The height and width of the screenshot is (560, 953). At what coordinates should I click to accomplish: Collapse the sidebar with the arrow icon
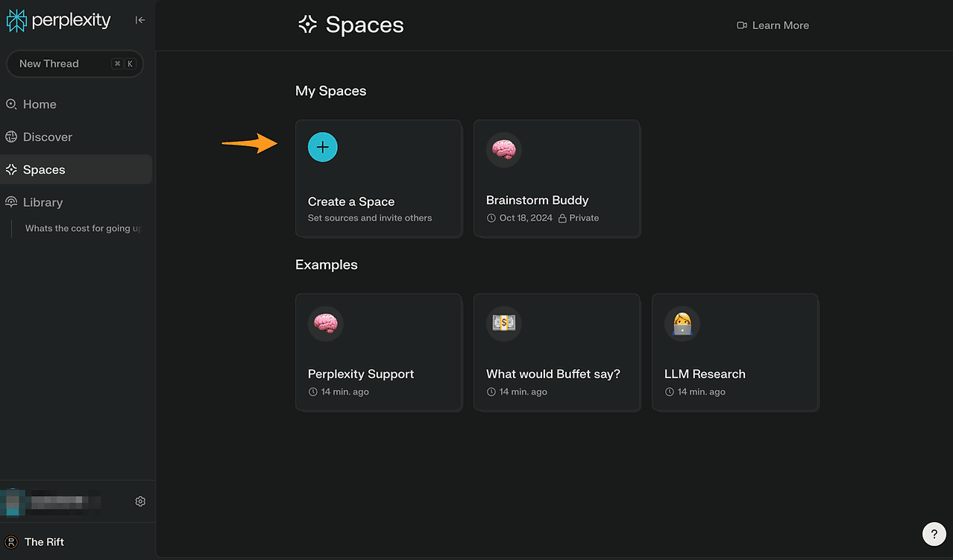[140, 20]
